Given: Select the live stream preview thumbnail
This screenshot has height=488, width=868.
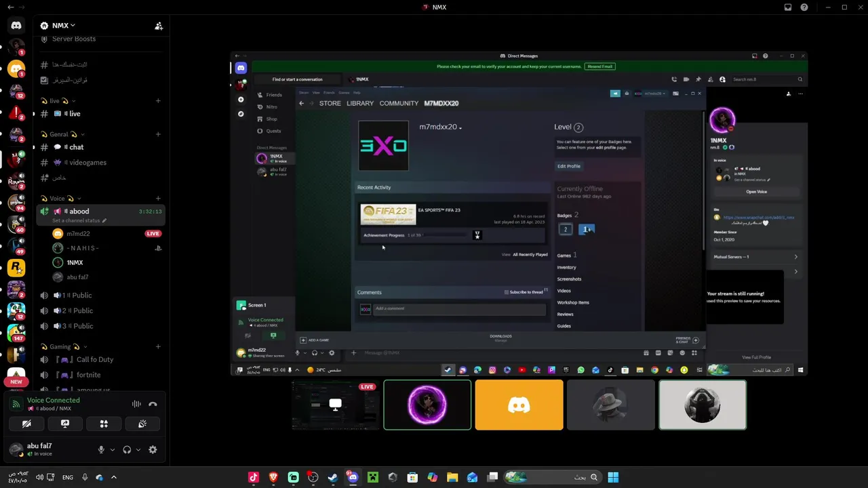Looking at the screenshot, I should pos(335,405).
